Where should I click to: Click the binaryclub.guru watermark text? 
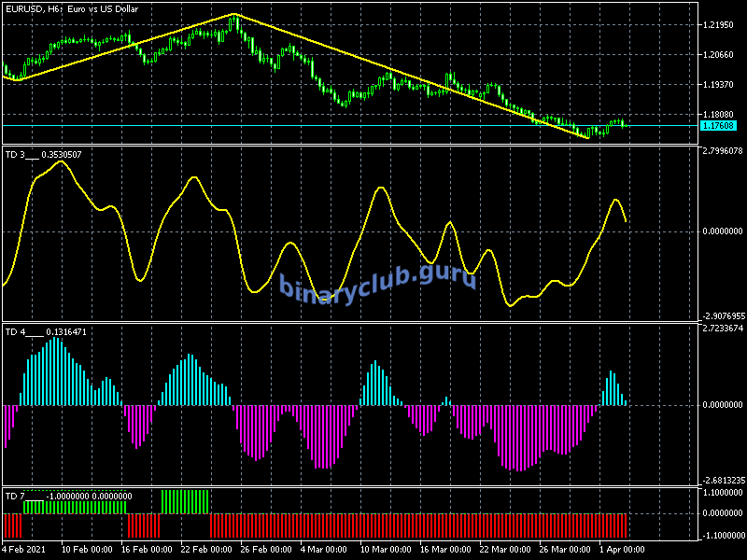tap(378, 279)
